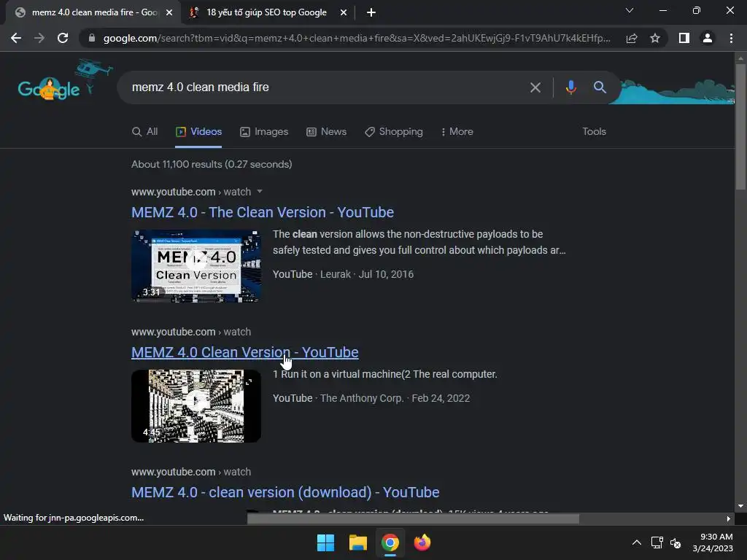Open tab search chevron
The width and height of the screenshot is (747, 560).
(630, 10)
